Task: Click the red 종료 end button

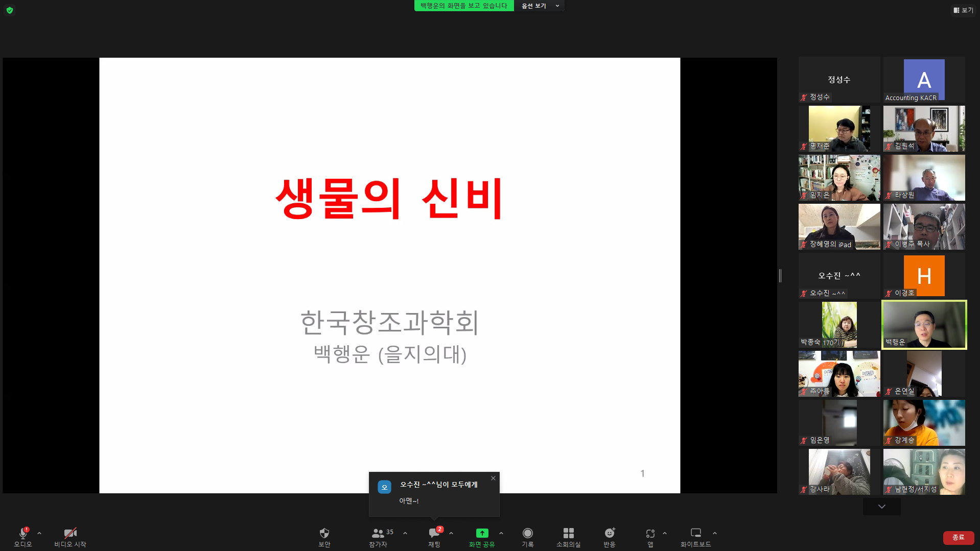Action: point(959,538)
